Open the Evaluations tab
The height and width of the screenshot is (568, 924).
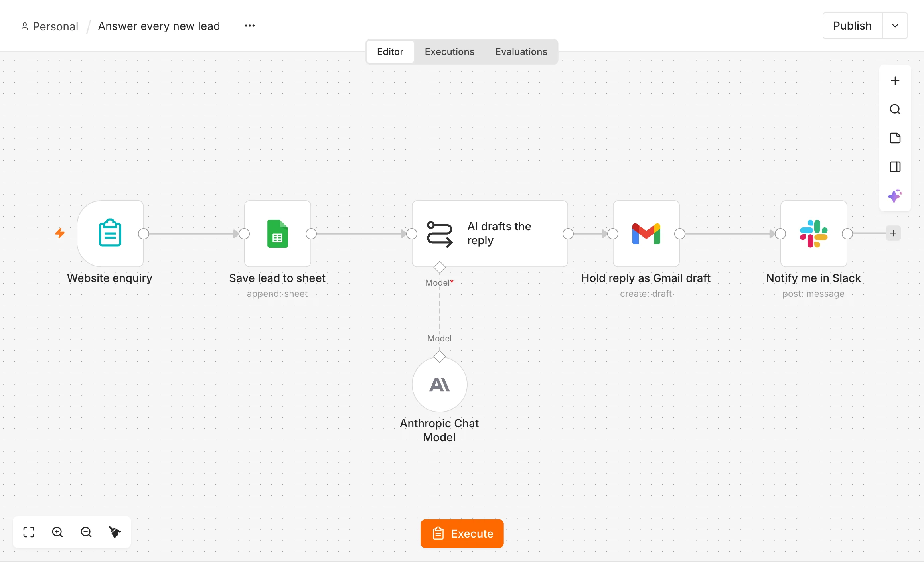coord(521,52)
